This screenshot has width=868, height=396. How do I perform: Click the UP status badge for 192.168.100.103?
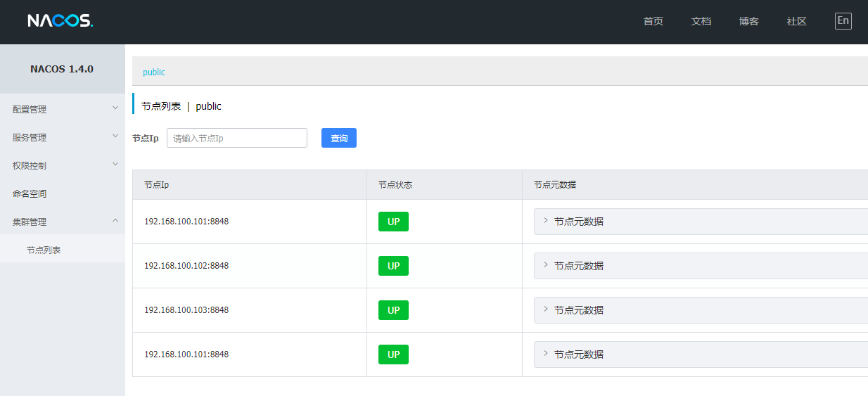(x=393, y=310)
